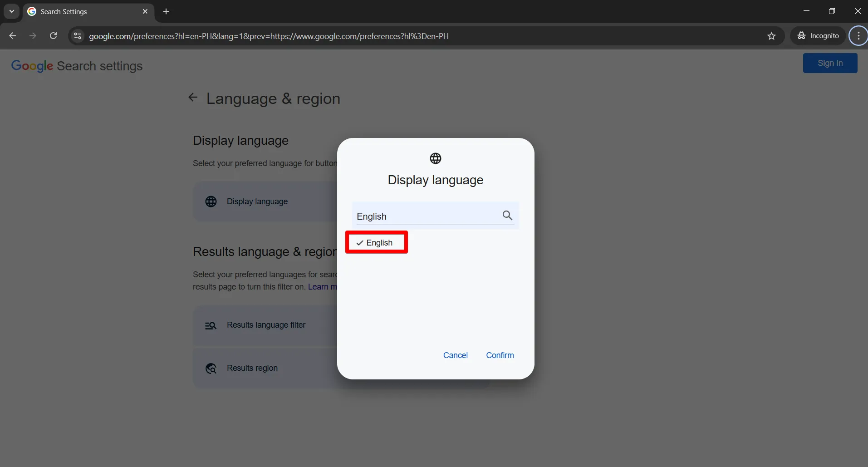Screen dimensions: 868x467
Task: Confirm the Display language selection
Action: click(x=500, y=355)
